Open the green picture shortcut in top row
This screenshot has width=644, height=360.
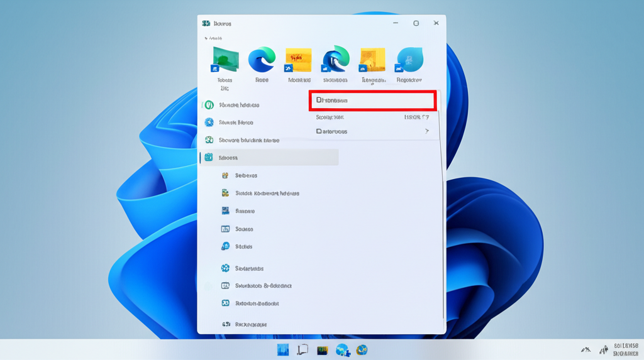[x=225, y=60]
